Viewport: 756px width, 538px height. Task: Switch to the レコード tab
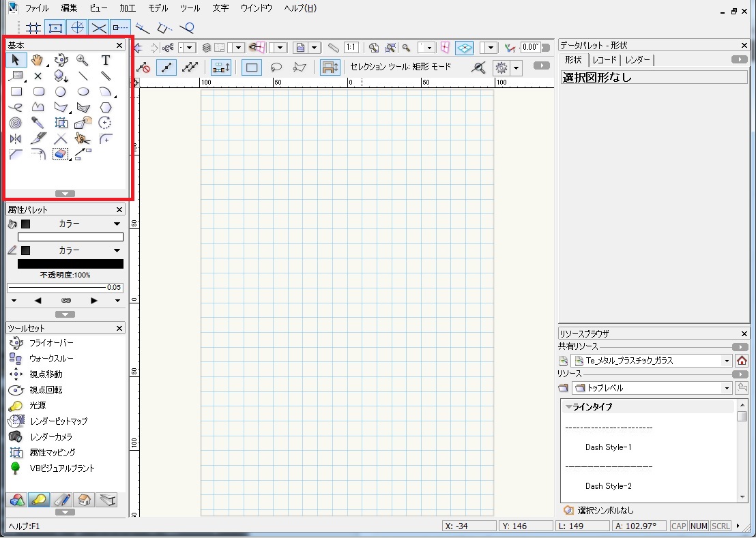(605, 60)
